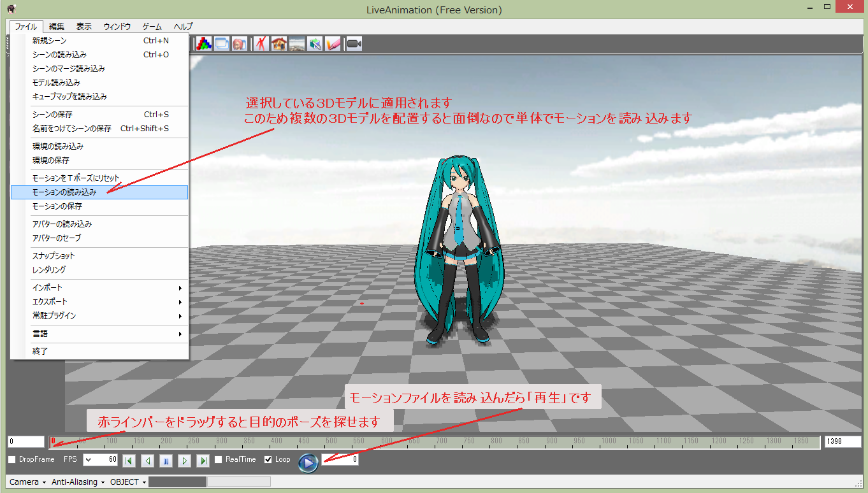Open the ヘルプ menu
The height and width of the screenshot is (493, 868).
(x=183, y=27)
